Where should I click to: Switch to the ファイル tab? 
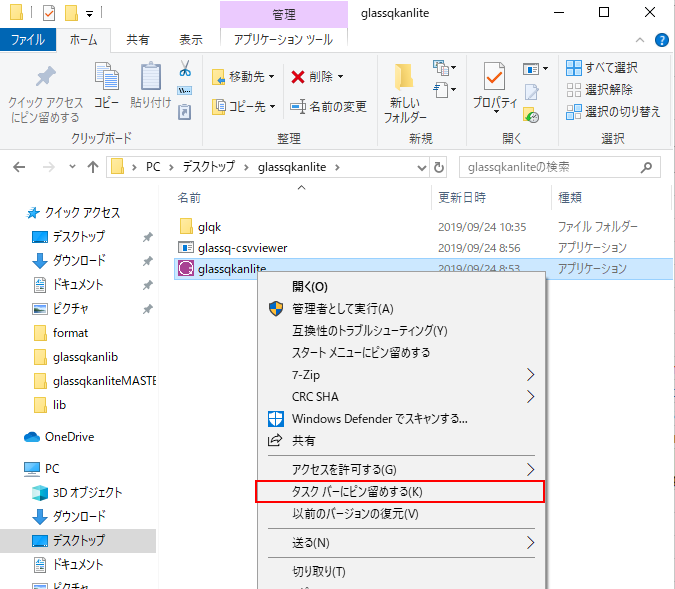[28, 40]
